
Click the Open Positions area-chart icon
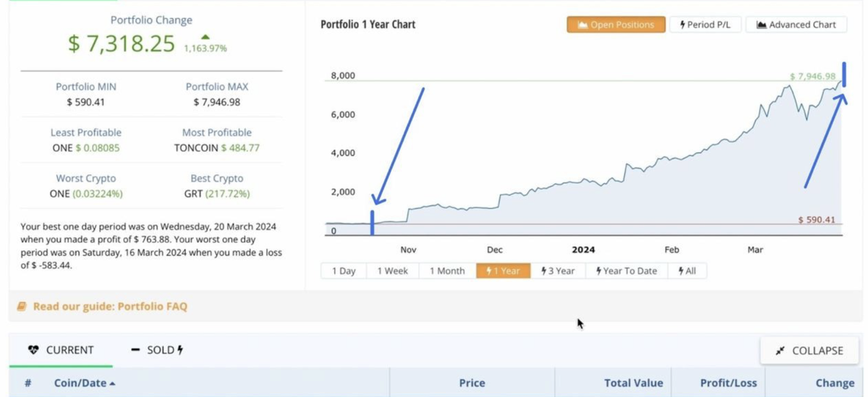pos(582,25)
